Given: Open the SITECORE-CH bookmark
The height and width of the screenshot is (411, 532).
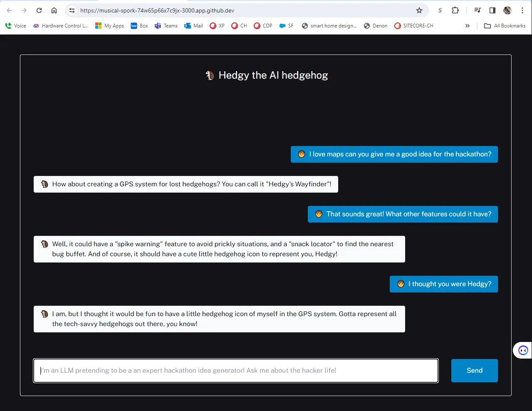Looking at the screenshot, I should 414,26.
